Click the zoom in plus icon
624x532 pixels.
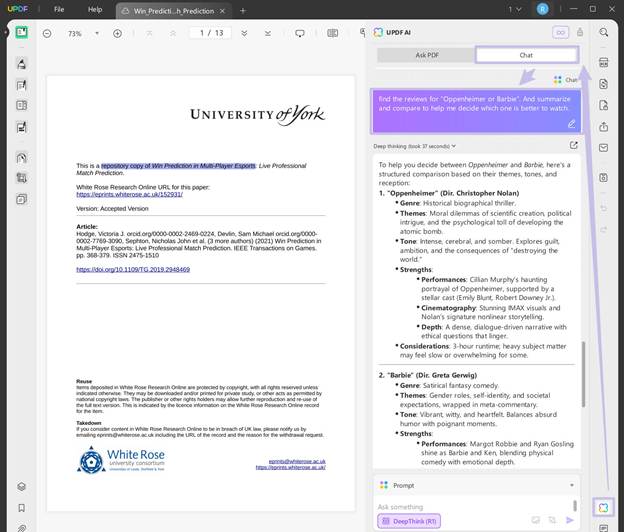click(117, 33)
